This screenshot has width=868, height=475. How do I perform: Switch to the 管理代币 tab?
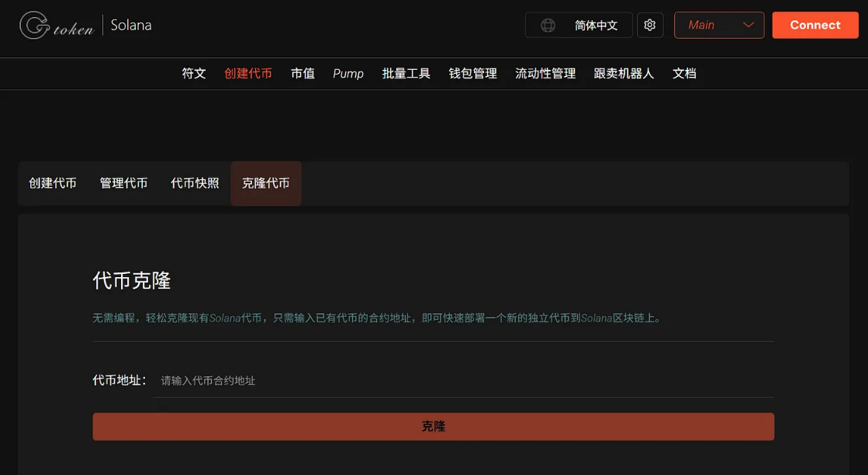123,183
